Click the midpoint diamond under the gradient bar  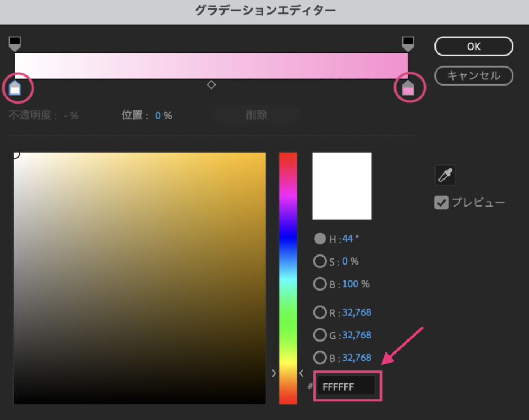212,84
